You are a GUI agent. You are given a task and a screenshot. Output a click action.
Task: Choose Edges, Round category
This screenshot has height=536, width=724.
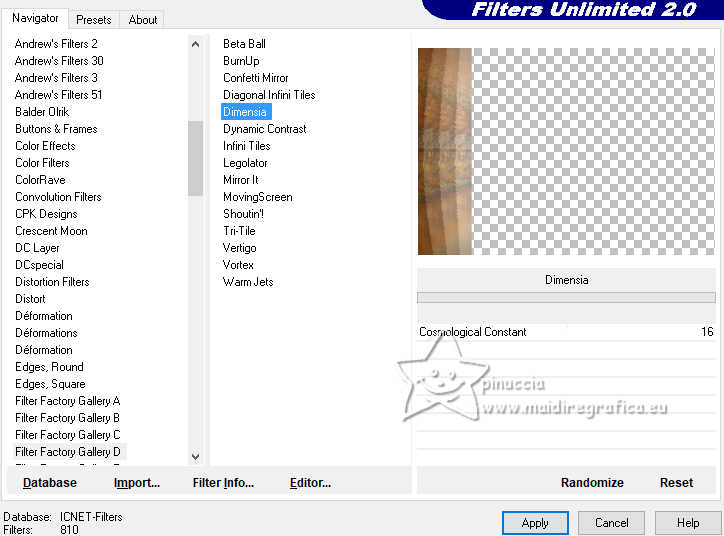49,367
